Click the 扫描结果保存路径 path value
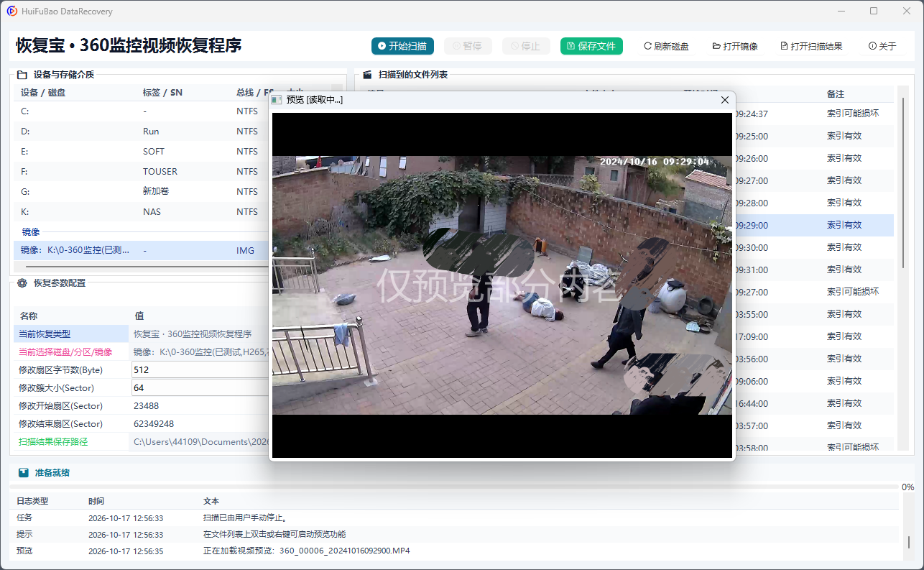 (201, 442)
